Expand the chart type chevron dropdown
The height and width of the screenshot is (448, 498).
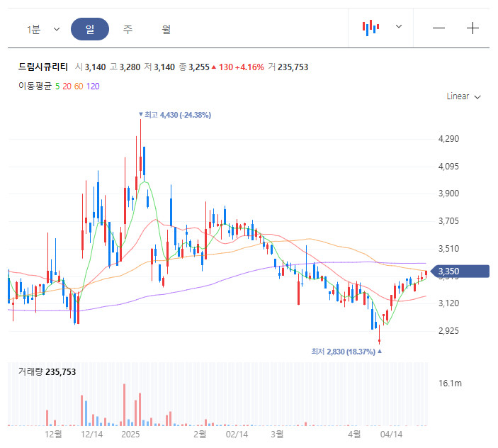(x=399, y=26)
